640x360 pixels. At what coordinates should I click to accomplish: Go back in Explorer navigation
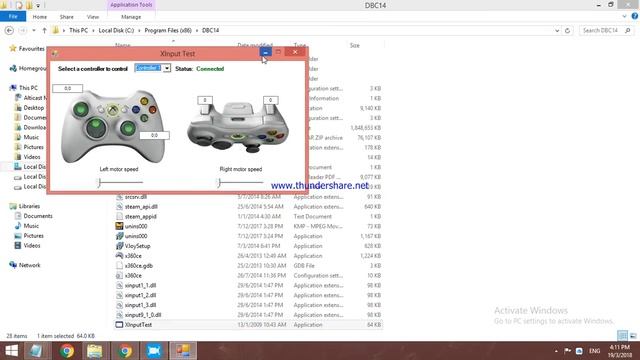[9, 31]
